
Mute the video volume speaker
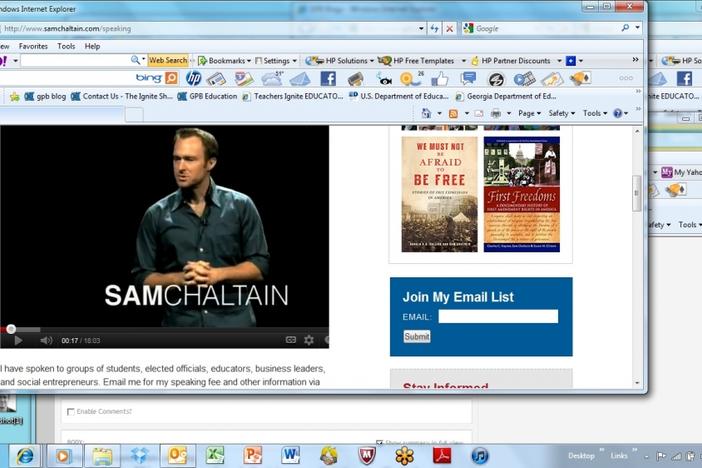[46, 340]
